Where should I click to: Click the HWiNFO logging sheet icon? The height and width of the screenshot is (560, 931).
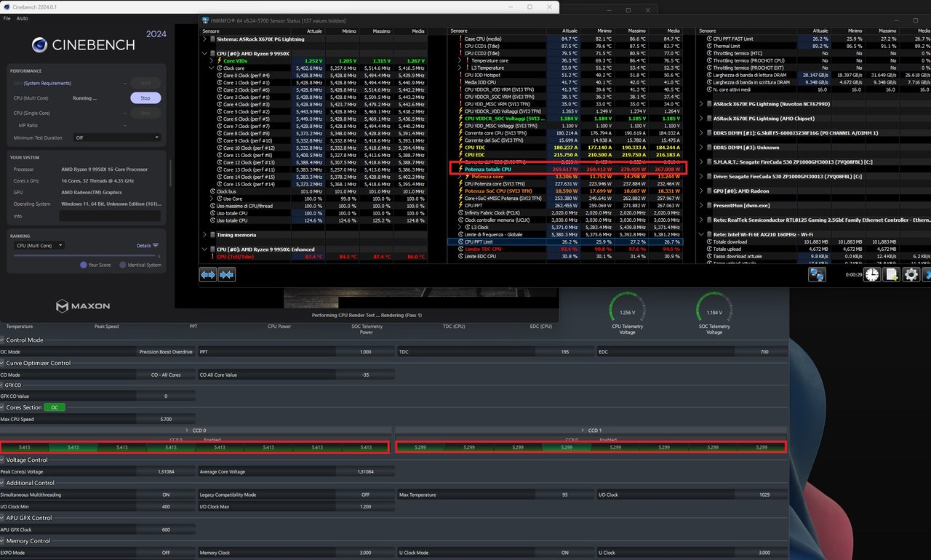tap(891, 274)
